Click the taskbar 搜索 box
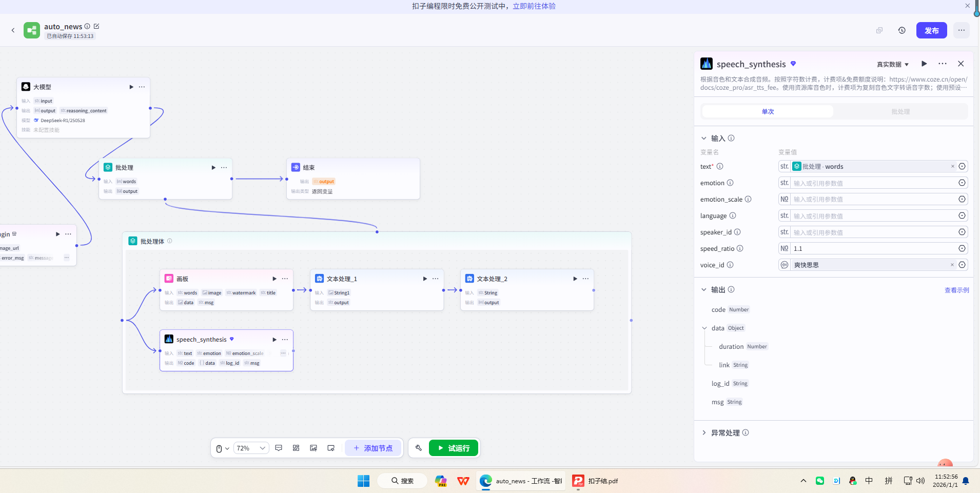Viewport: 980px width, 493px height. coord(402,481)
